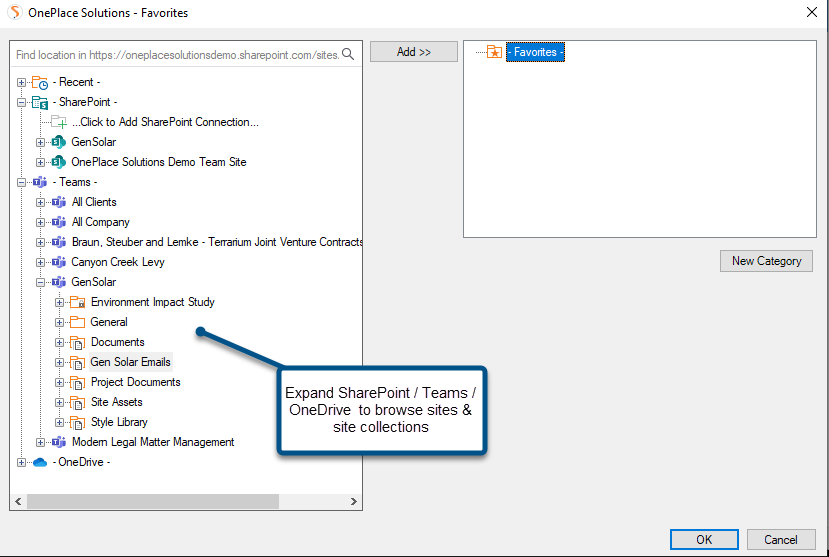829x557 pixels.
Task: Expand the Gen Solar Emails node
Action: coord(59,363)
